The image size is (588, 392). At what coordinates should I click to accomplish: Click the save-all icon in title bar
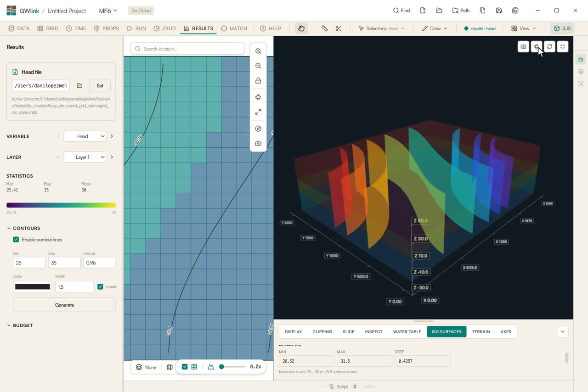click(x=515, y=11)
